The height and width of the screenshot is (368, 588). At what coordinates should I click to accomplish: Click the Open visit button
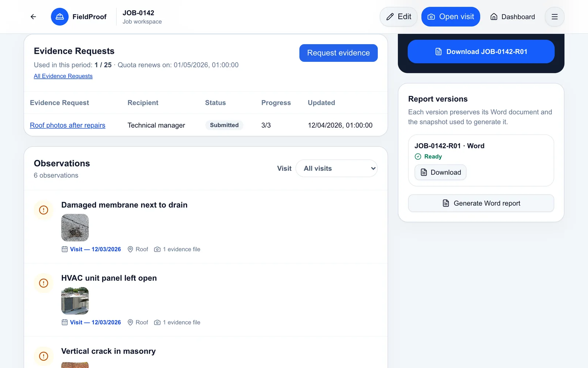click(x=451, y=17)
